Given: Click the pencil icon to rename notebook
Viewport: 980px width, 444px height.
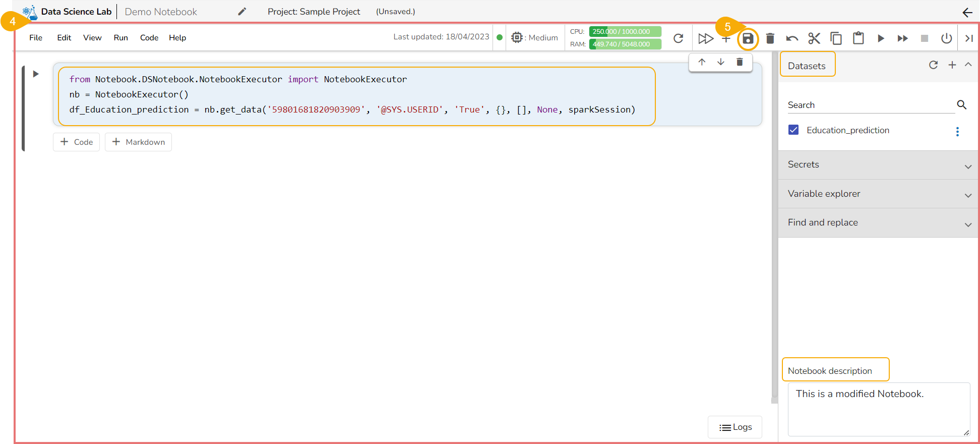Looking at the screenshot, I should click(x=242, y=12).
